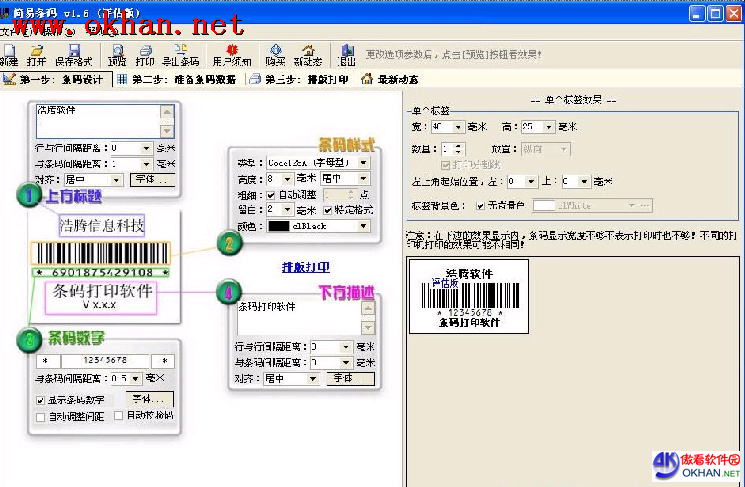Click the 新动态 house toolbar icon

(x=308, y=55)
